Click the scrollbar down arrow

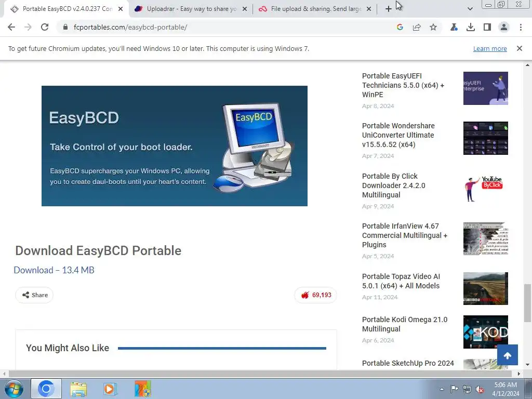click(x=527, y=365)
